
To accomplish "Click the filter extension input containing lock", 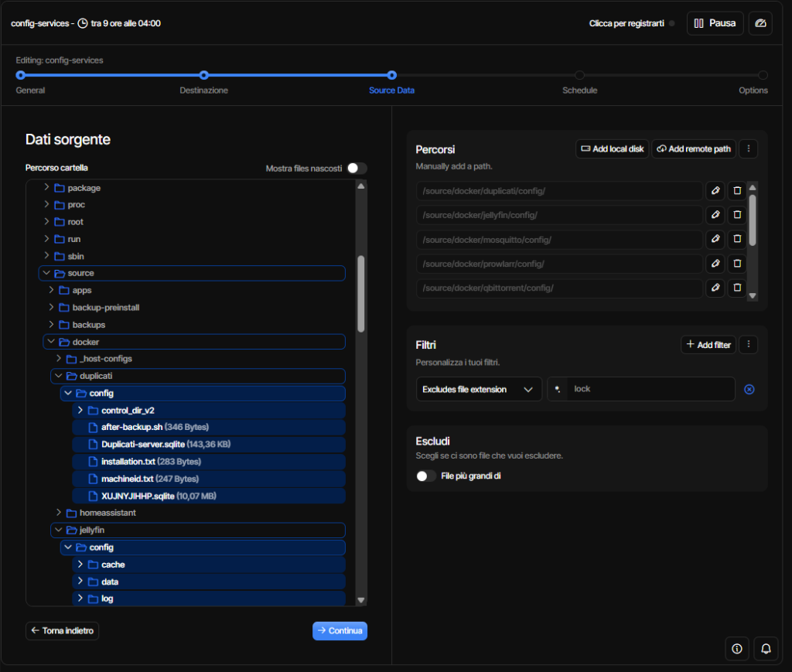I will 650,389.
